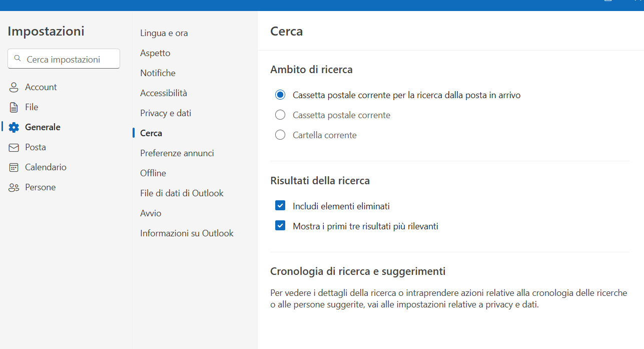
Task: Choose current mailbox from inbox search option
Action: tap(280, 95)
